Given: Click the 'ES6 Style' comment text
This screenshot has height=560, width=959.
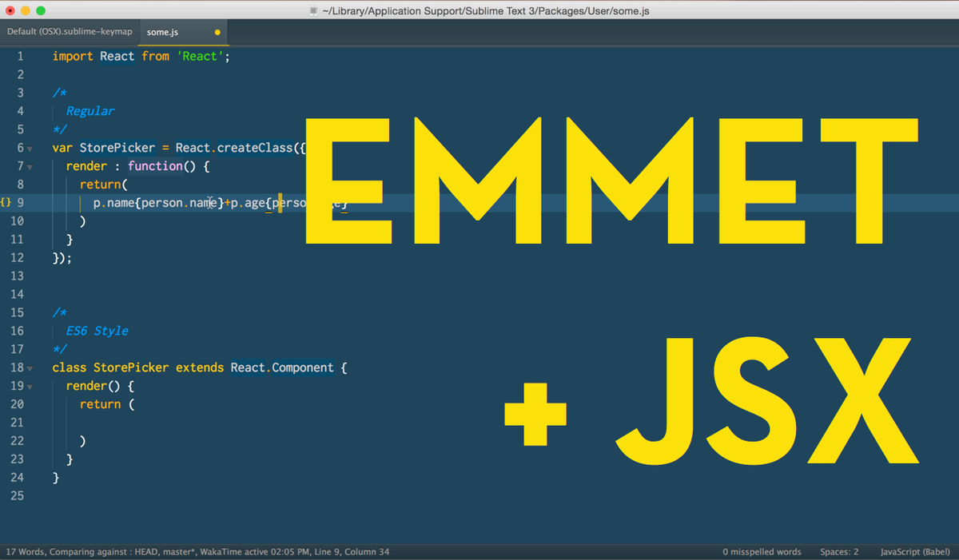Looking at the screenshot, I should [97, 331].
